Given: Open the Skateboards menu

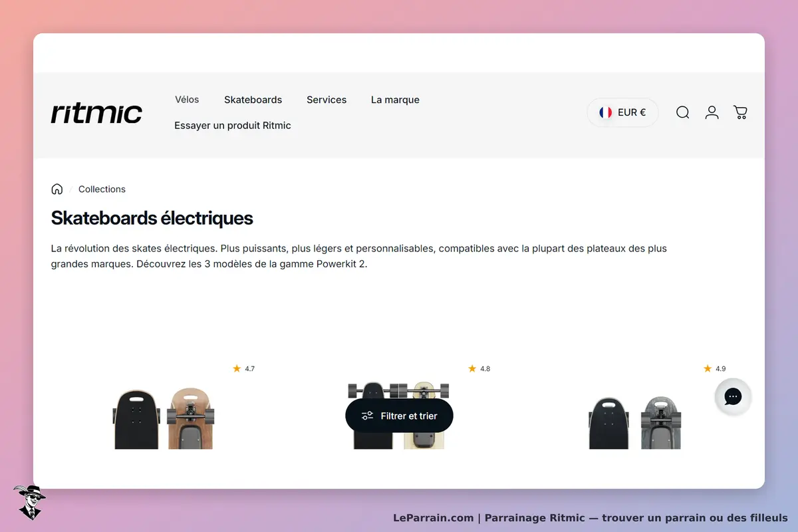Looking at the screenshot, I should (x=253, y=100).
